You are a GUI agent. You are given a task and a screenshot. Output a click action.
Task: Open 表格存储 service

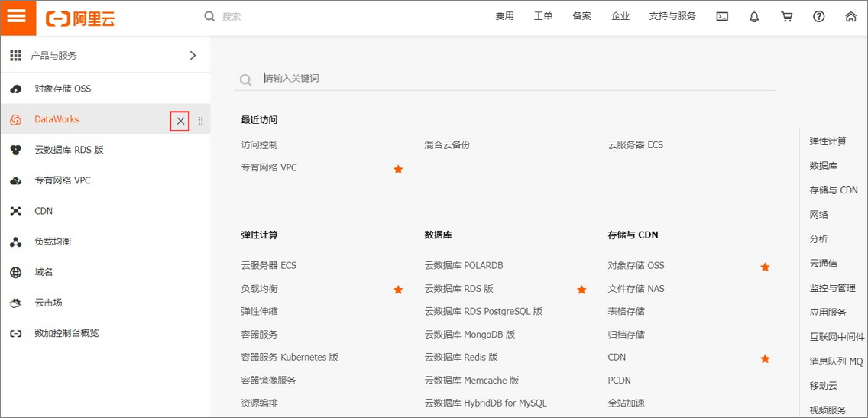pyautogui.click(x=626, y=311)
